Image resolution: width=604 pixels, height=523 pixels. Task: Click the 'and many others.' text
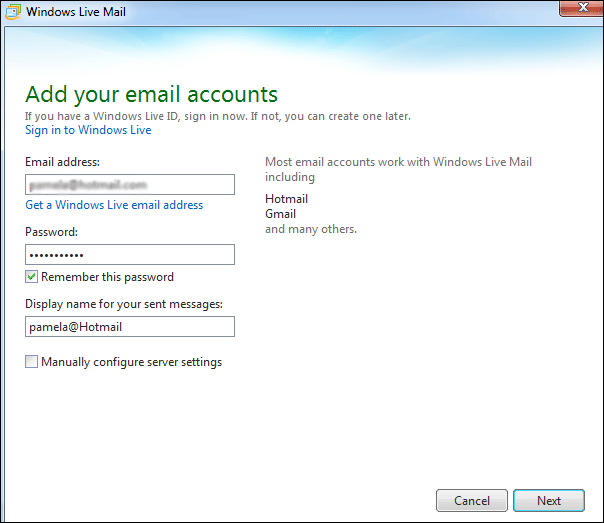coord(311,229)
